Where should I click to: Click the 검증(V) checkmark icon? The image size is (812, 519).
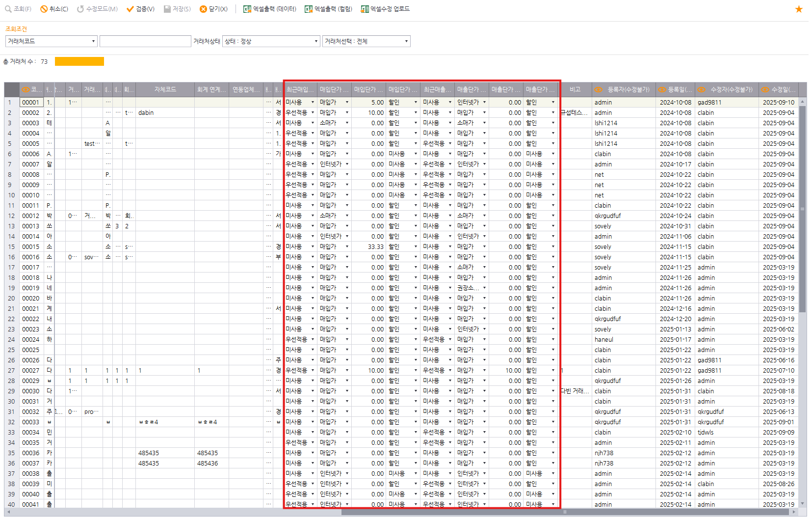pos(130,9)
